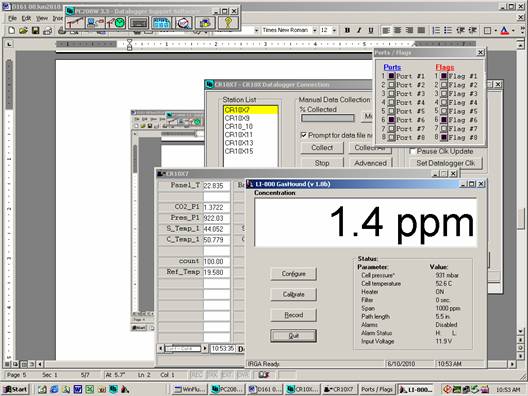Align text right in Word toolbar
528x396 pixels.
tap(409, 30)
